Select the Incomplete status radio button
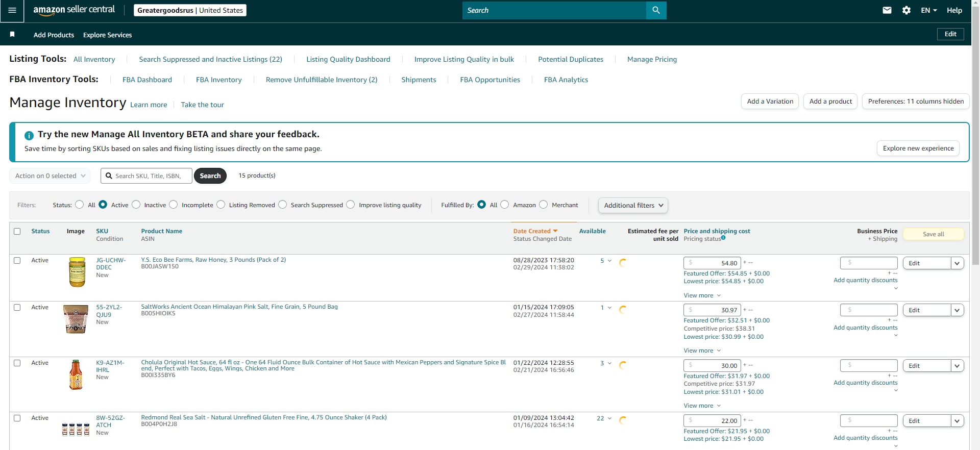The width and height of the screenshot is (980, 450). pos(174,205)
